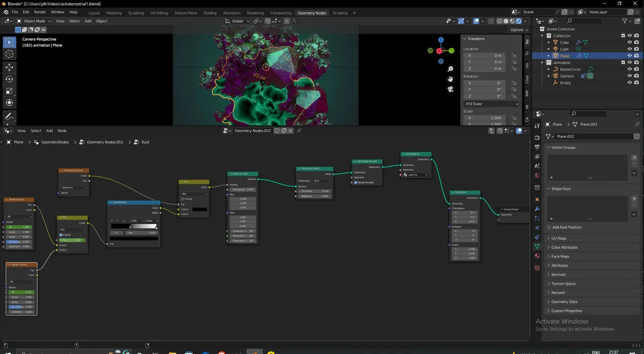
Task: Activate the Annotate pencil tool
Action: [10, 116]
